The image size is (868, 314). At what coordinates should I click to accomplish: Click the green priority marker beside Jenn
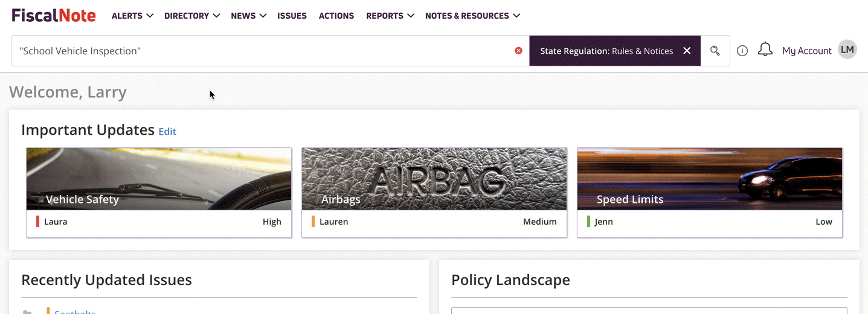click(x=589, y=222)
